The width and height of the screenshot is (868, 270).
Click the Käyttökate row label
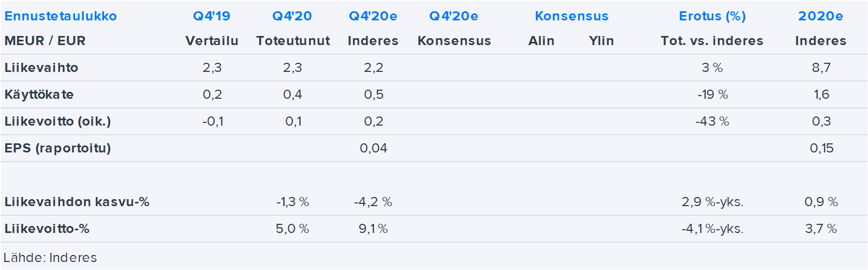click(x=39, y=94)
